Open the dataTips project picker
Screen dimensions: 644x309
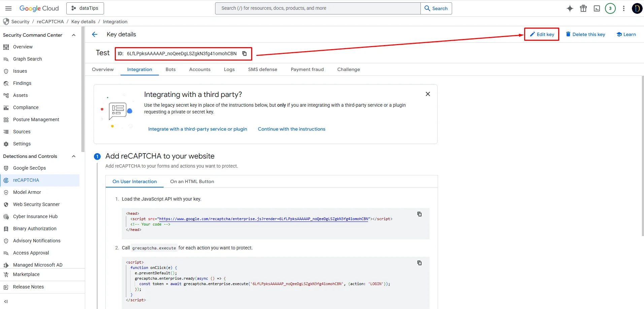click(85, 8)
